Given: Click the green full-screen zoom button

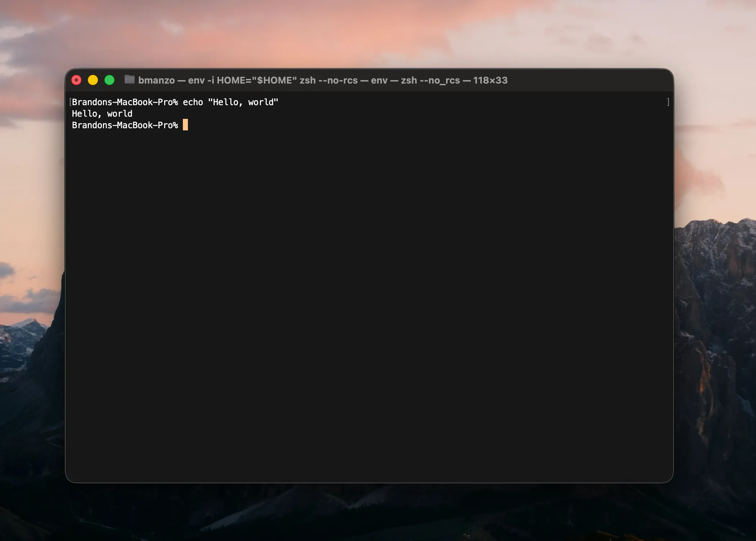Looking at the screenshot, I should pos(109,80).
